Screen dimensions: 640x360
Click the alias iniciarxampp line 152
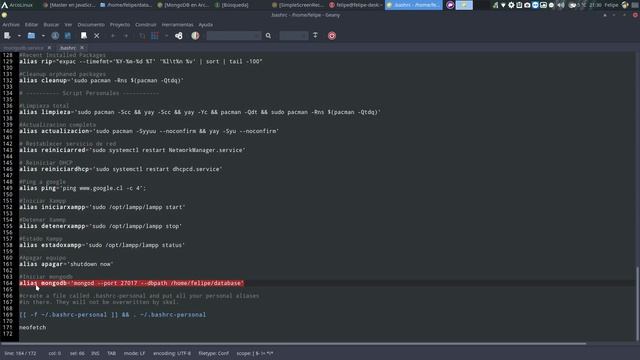click(102, 207)
